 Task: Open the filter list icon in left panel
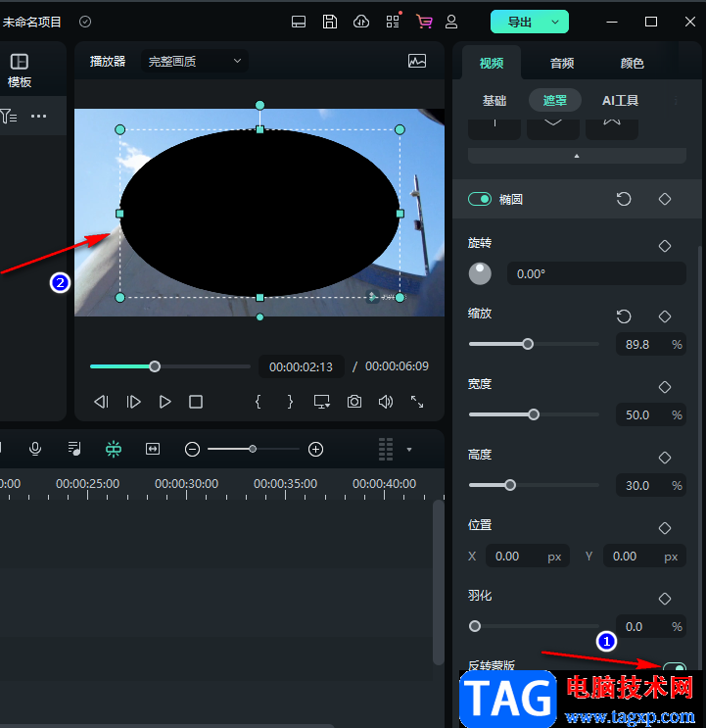(9, 116)
